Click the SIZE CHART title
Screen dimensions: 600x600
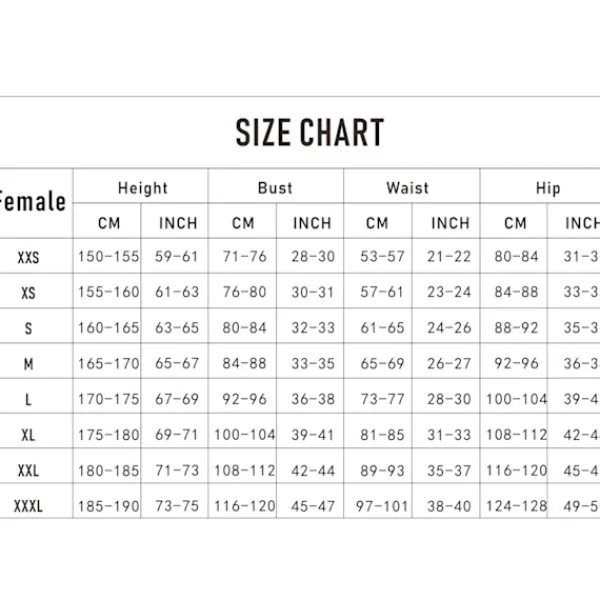click(x=309, y=132)
